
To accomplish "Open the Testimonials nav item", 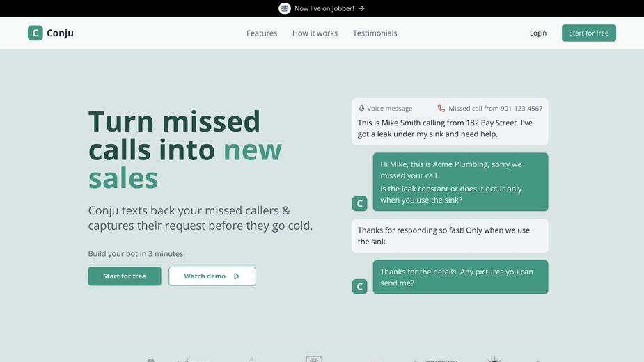I will tap(375, 33).
